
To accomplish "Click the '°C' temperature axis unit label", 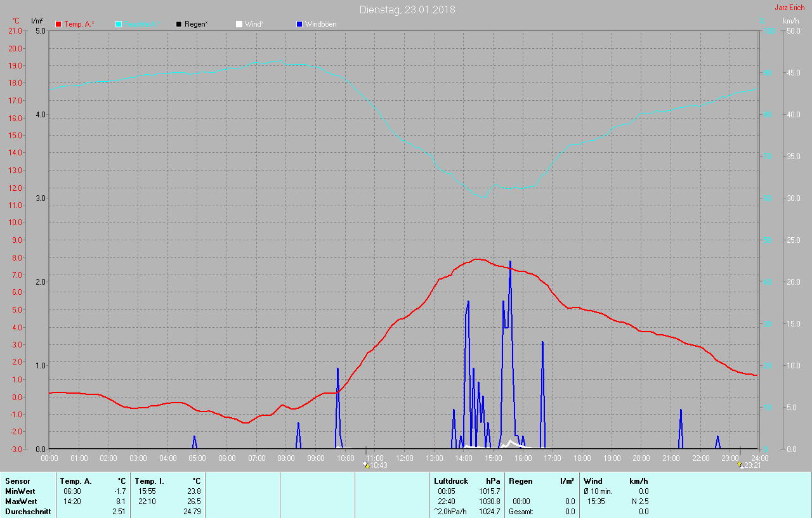I will pos(16,21).
